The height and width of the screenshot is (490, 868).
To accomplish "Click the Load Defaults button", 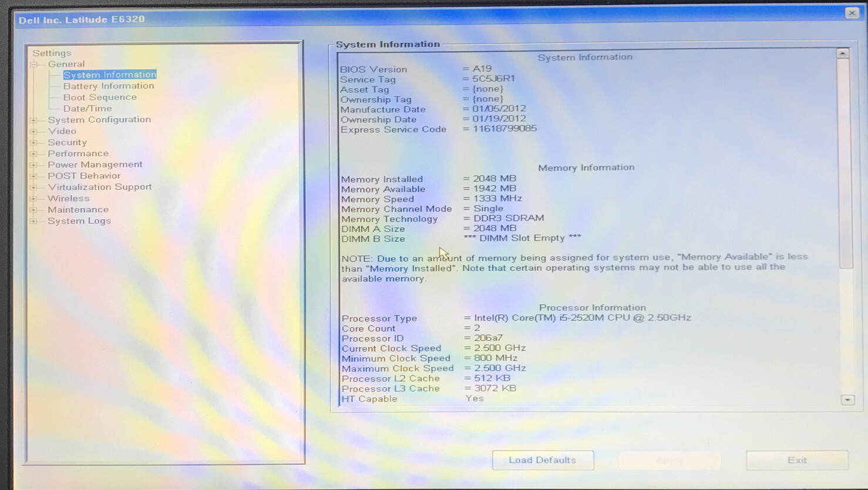I will pos(543,460).
